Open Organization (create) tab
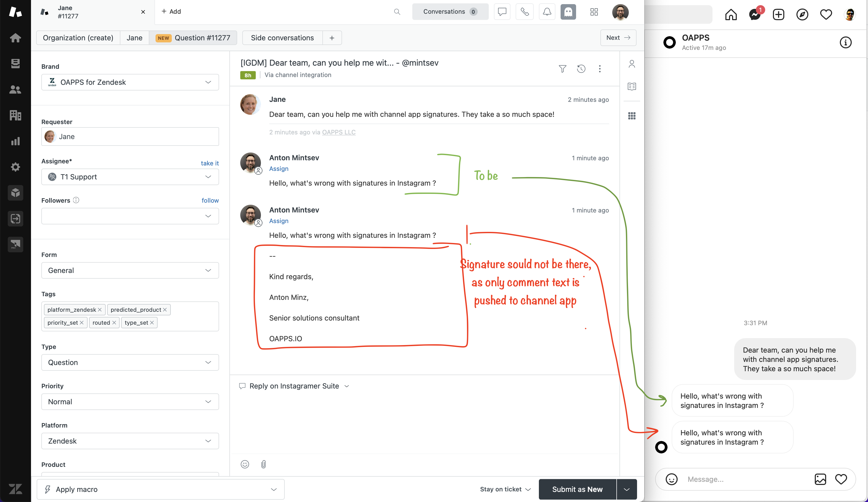This screenshot has height=502, width=868. (x=78, y=38)
